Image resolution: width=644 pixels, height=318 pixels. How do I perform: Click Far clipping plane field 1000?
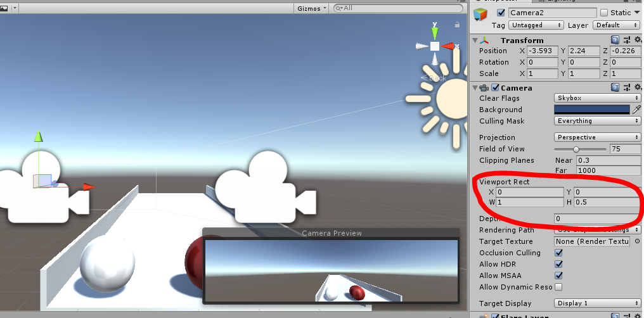609,170
